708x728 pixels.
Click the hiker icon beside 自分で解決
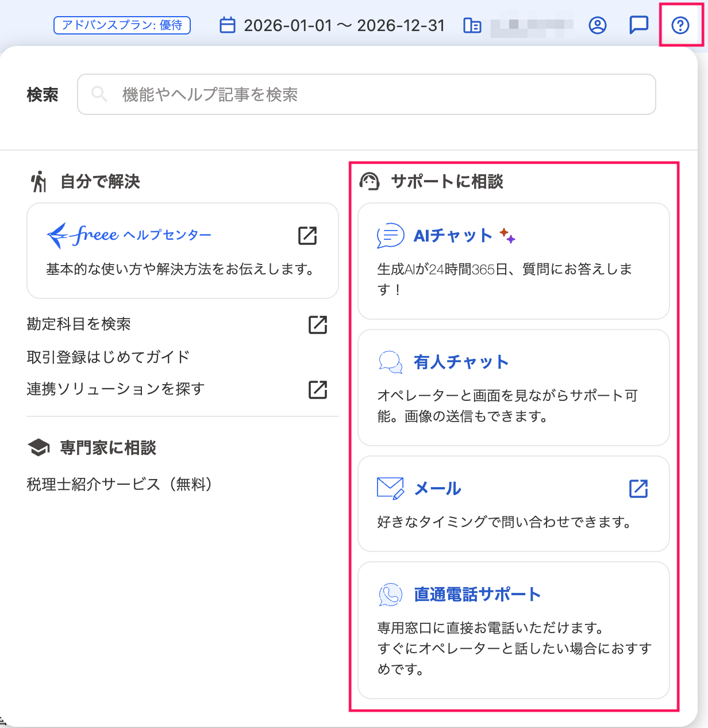pos(39,182)
